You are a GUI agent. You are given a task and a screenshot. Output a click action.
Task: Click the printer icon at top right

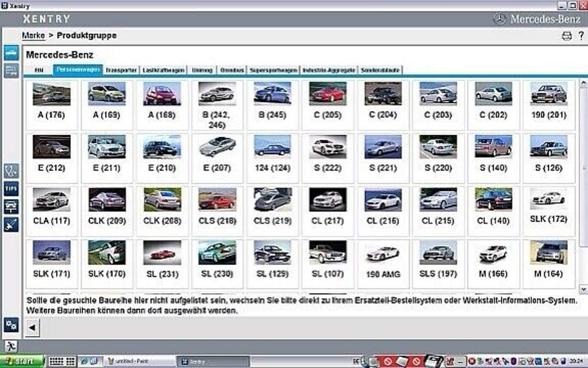567,36
